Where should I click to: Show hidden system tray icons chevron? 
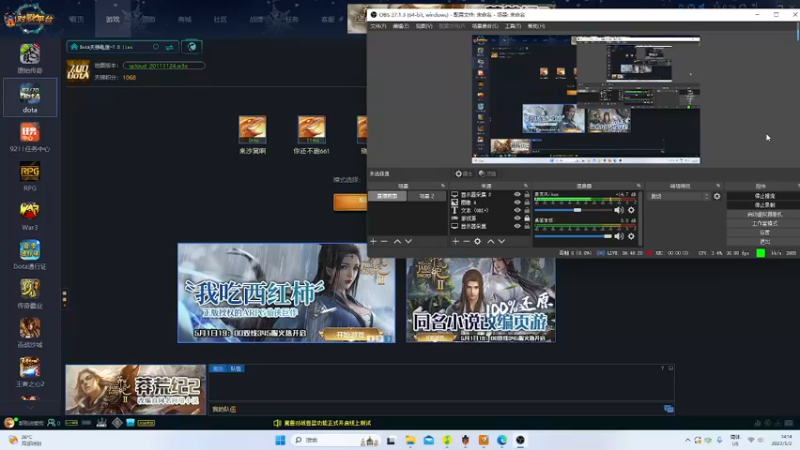point(688,440)
